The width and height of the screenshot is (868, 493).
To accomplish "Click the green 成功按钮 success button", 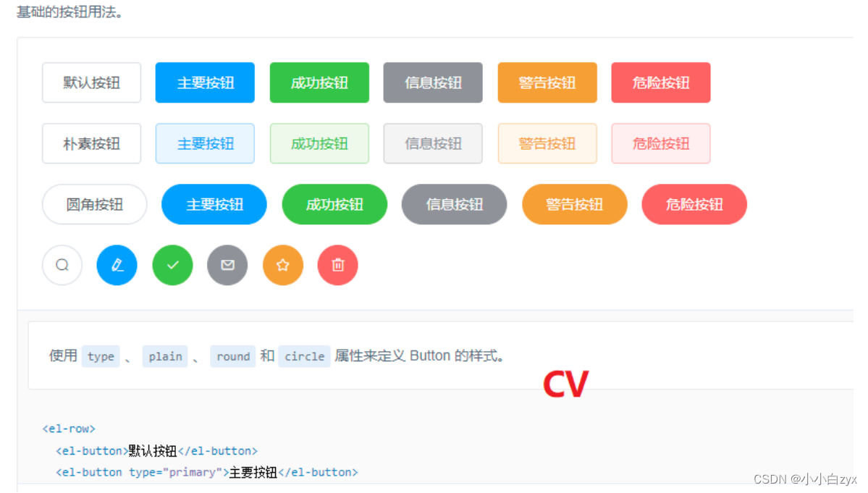I will 319,83.
